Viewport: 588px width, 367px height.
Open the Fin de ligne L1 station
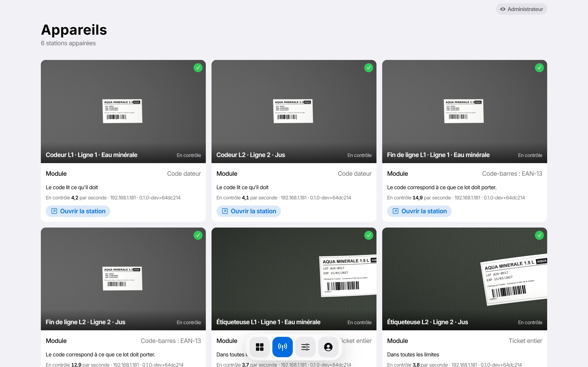tap(419, 211)
